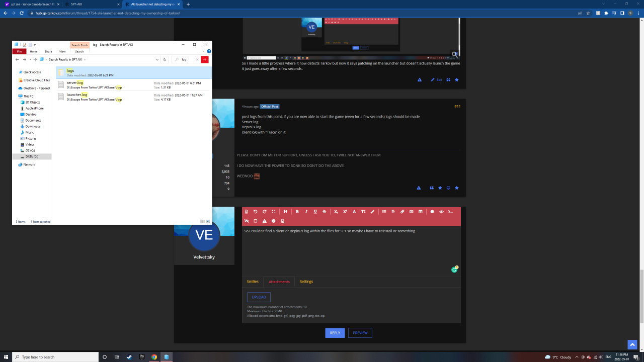Image resolution: width=644 pixels, height=362 pixels.
Task: Insert a link in the editor
Action: click(402, 212)
